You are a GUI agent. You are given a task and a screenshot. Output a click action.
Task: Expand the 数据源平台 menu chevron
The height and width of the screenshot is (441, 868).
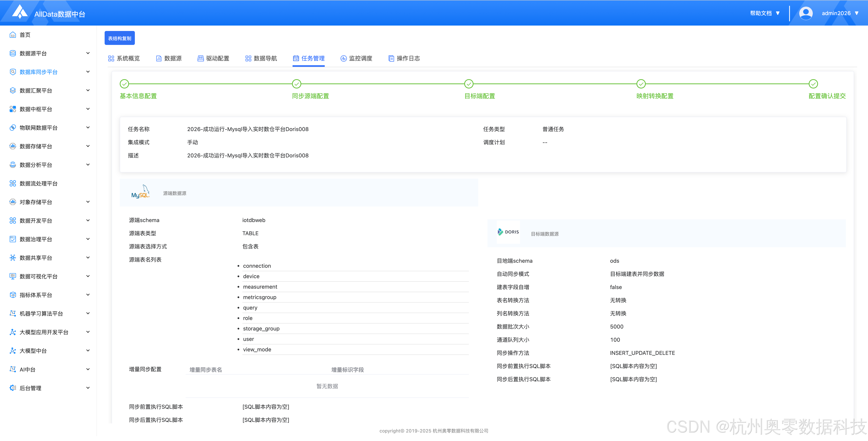click(x=88, y=53)
